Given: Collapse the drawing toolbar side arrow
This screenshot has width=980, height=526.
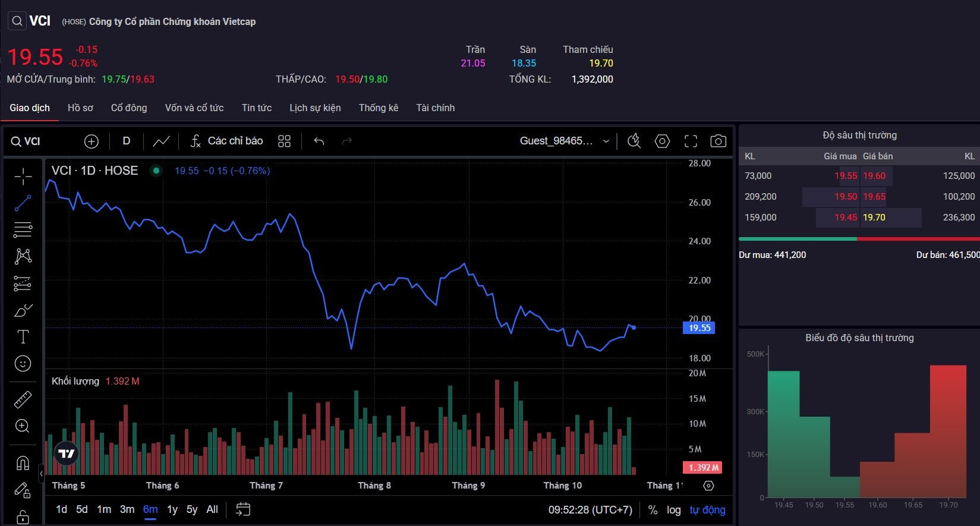Looking at the screenshot, I should 41,474.
